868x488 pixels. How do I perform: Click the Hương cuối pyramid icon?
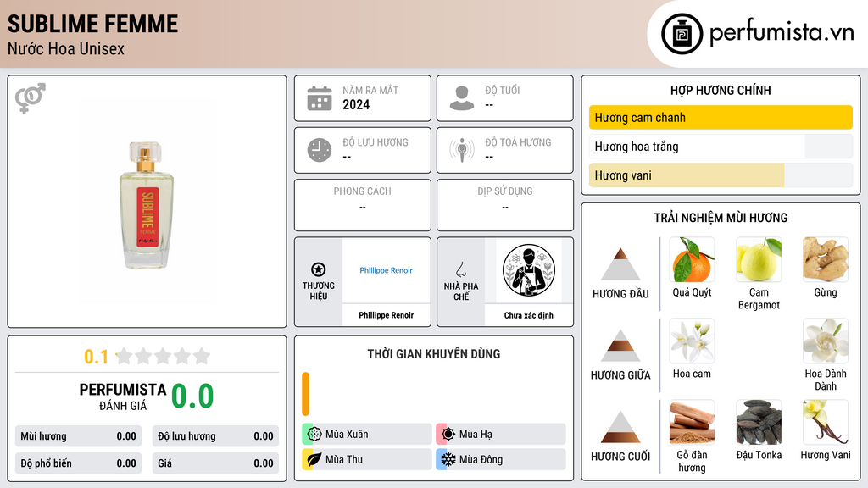620,427
